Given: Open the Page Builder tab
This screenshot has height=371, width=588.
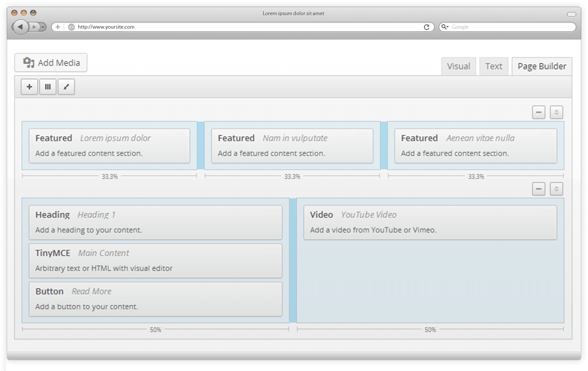Looking at the screenshot, I should [542, 66].
